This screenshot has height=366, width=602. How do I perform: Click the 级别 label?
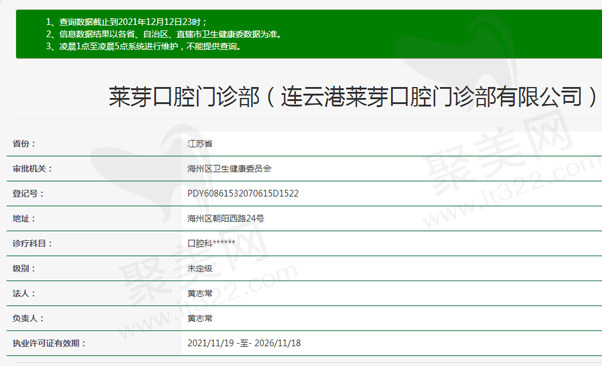pos(24,268)
